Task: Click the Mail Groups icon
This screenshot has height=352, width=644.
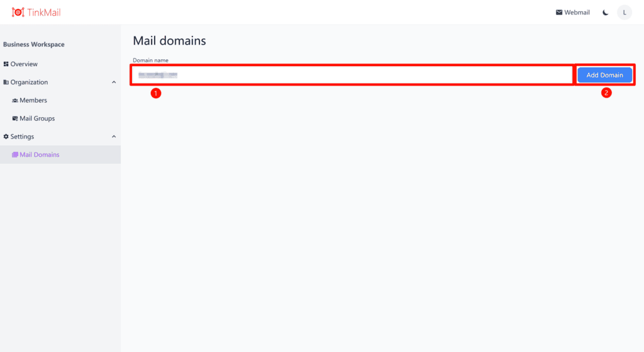Action: pyautogui.click(x=15, y=118)
